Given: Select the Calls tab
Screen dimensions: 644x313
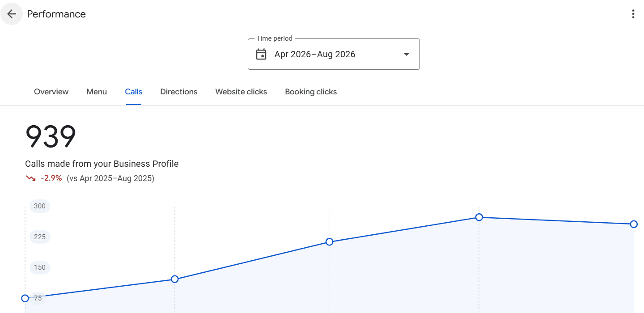Looking at the screenshot, I should click(134, 92).
